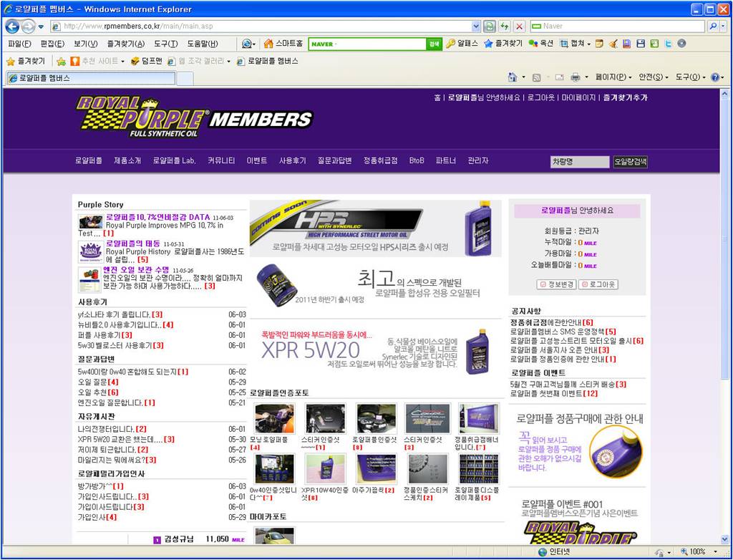Open post '5w40이랑 0w40 혼합해도 되는지'
733x560 pixels.
(127, 372)
